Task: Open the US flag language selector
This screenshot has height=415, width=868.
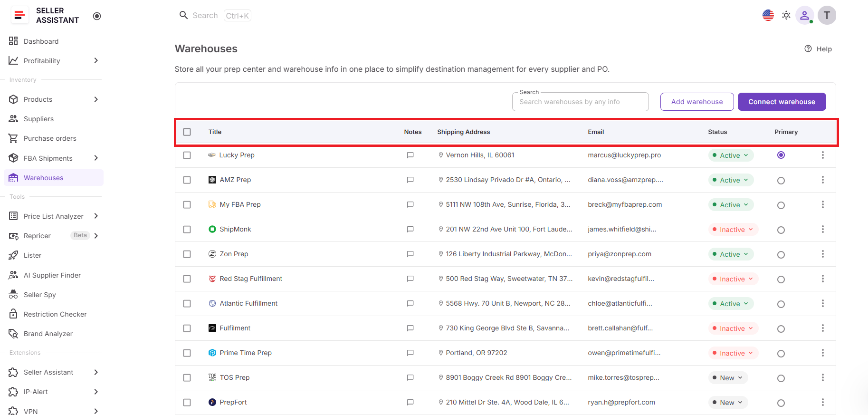Action: (768, 15)
